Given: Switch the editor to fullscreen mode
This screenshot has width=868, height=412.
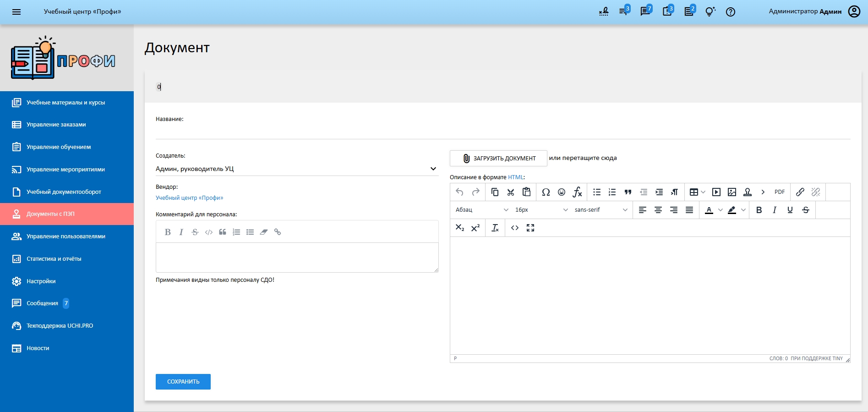Looking at the screenshot, I should click(530, 228).
